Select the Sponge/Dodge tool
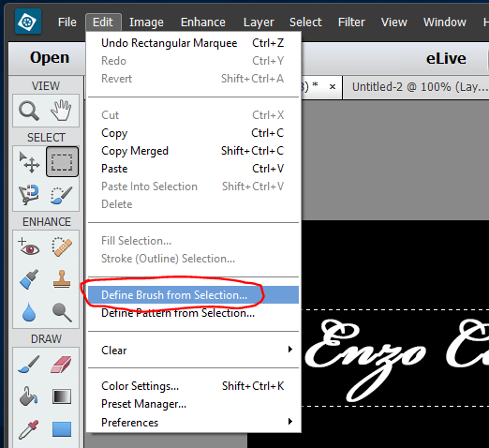 point(62,312)
